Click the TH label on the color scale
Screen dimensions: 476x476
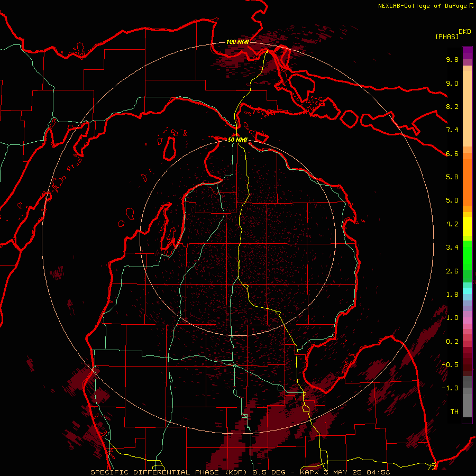pos(454,412)
